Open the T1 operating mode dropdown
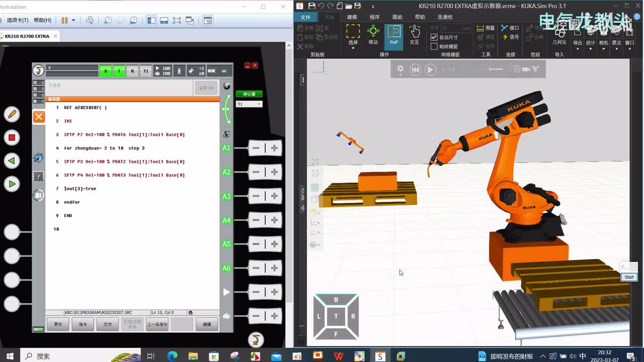 click(249, 104)
